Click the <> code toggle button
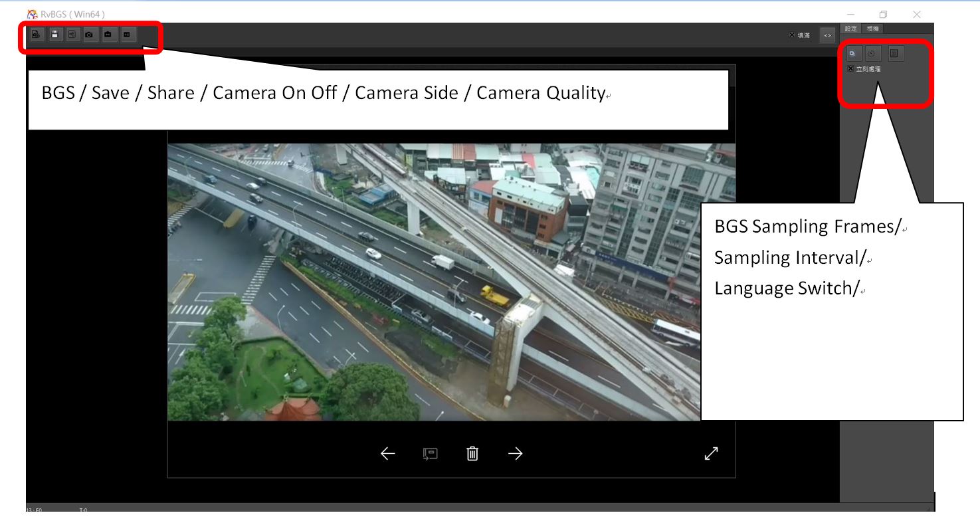Image resolution: width=980 pixels, height=521 pixels. (828, 35)
